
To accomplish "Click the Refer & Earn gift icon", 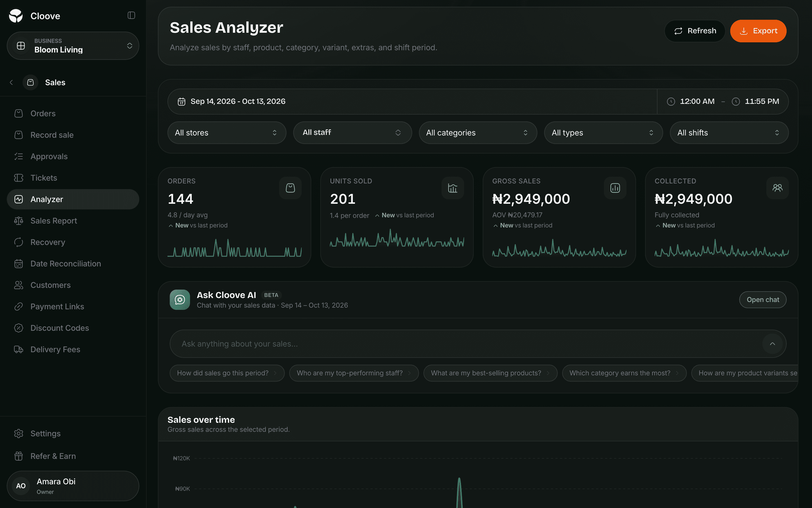I will click(19, 456).
